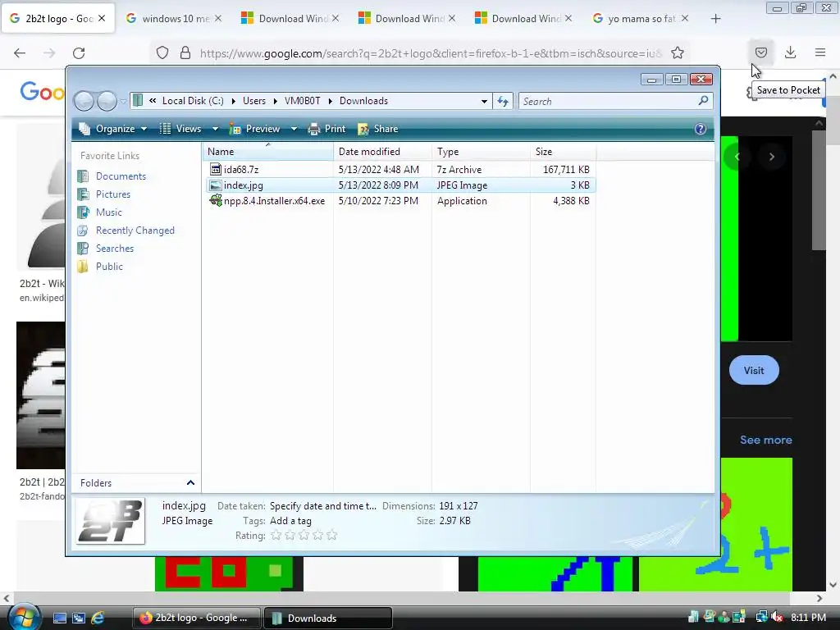Click the Explorer forward navigation button
This screenshot has width=840, height=630.
(107, 101)
